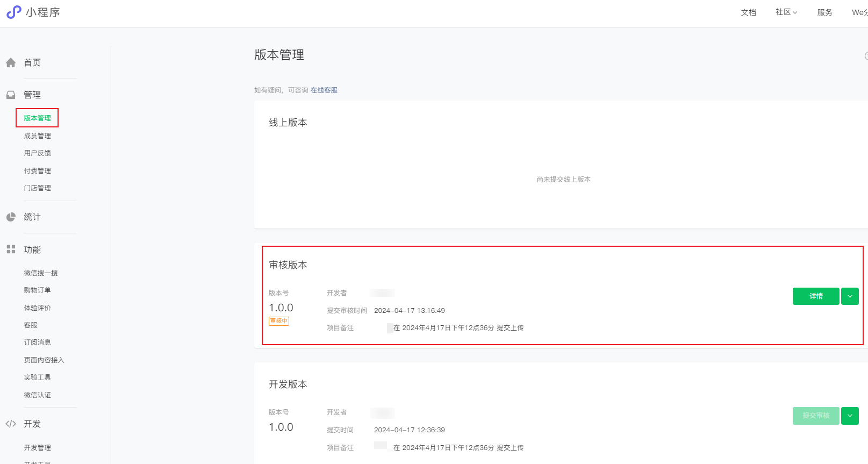Open 服务 in the top navigation
This screenshot has width=868, height=464.
point(824,12)
